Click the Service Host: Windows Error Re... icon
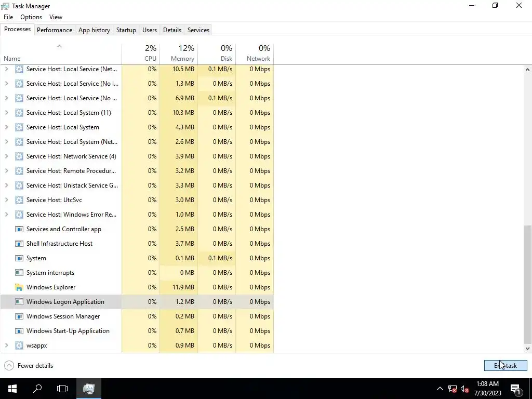The width and height of the screenshot is (532, 399). [x=19, y=215]
